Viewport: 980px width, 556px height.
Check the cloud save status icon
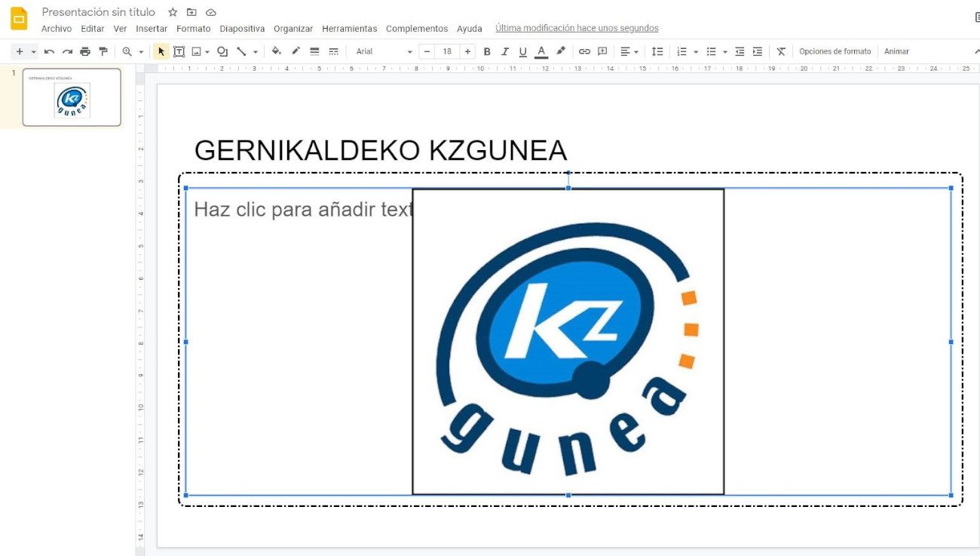[x=211, y=12]
